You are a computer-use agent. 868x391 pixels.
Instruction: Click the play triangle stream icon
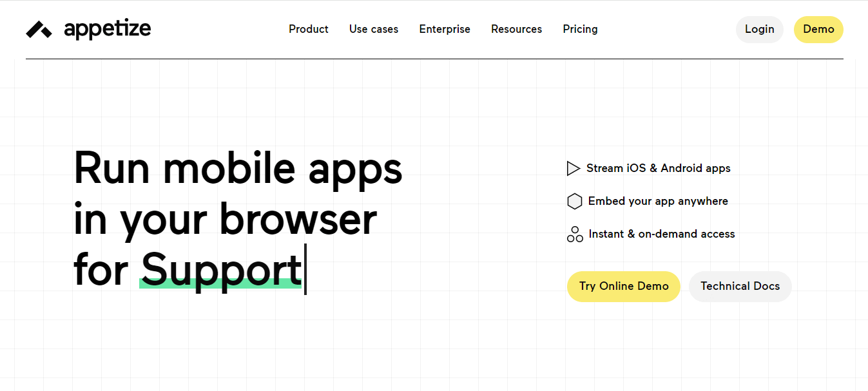click(x=573, y=169)
